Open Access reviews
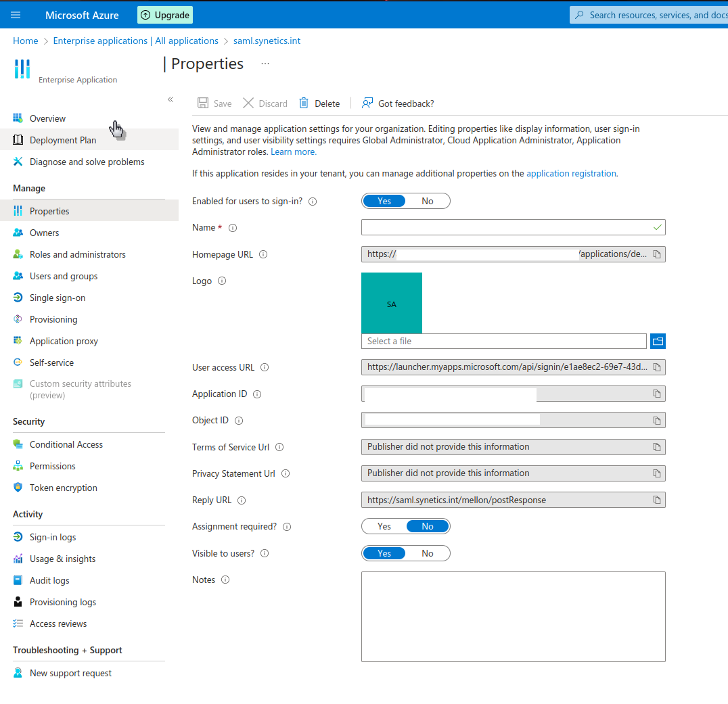Image resolution: width=728 pixels, height=704 pixels. (89, 624)
